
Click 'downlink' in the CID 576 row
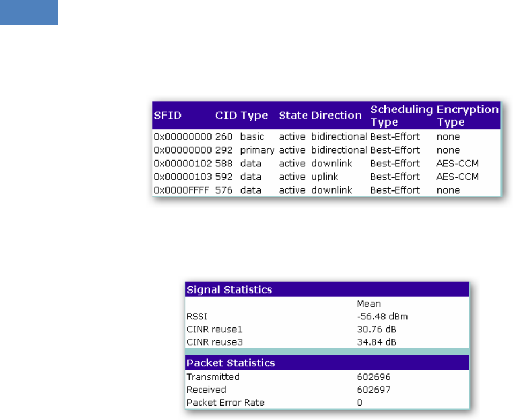[x=331, y=190]
